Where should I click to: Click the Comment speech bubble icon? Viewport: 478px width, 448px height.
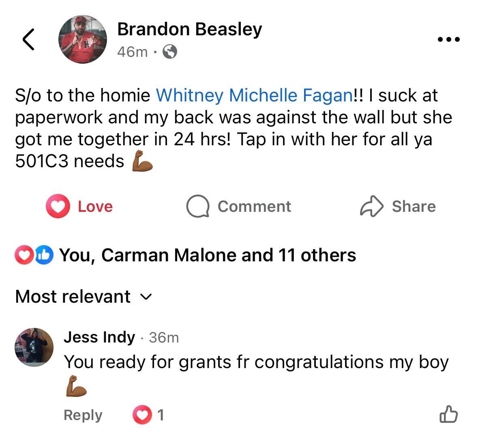coord(197,207)
